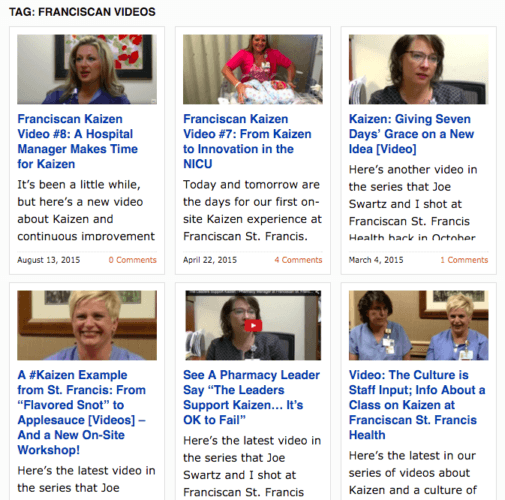Click thumbnail of smiling short-haired blonde woman
Viewport: 505px width, 500px height.
click(87, 325)
